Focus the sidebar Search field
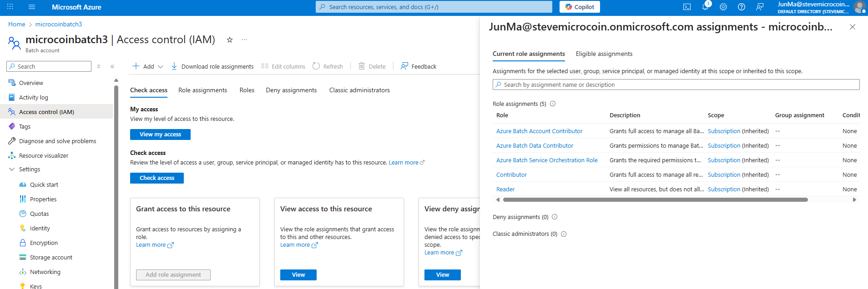The height and width of the screenshot is (289, 868). 49,66
